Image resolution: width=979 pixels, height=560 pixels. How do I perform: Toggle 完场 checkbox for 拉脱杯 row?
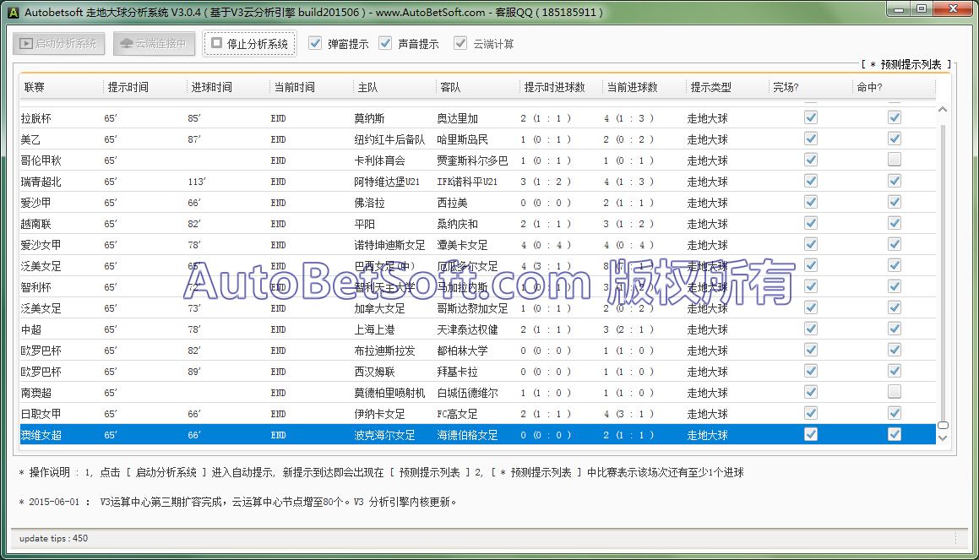(811, 117)
